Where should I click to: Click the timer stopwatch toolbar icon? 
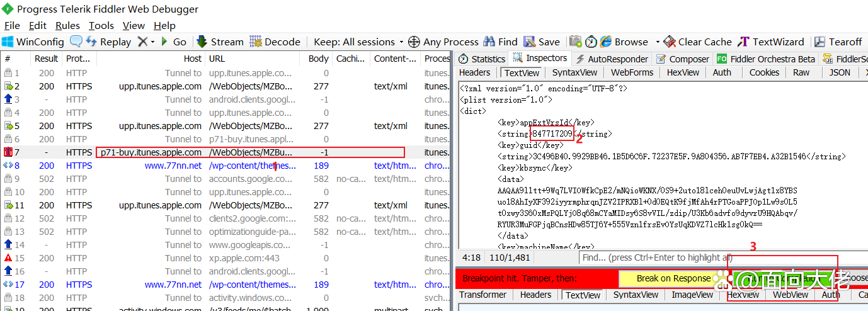(591, 42)
